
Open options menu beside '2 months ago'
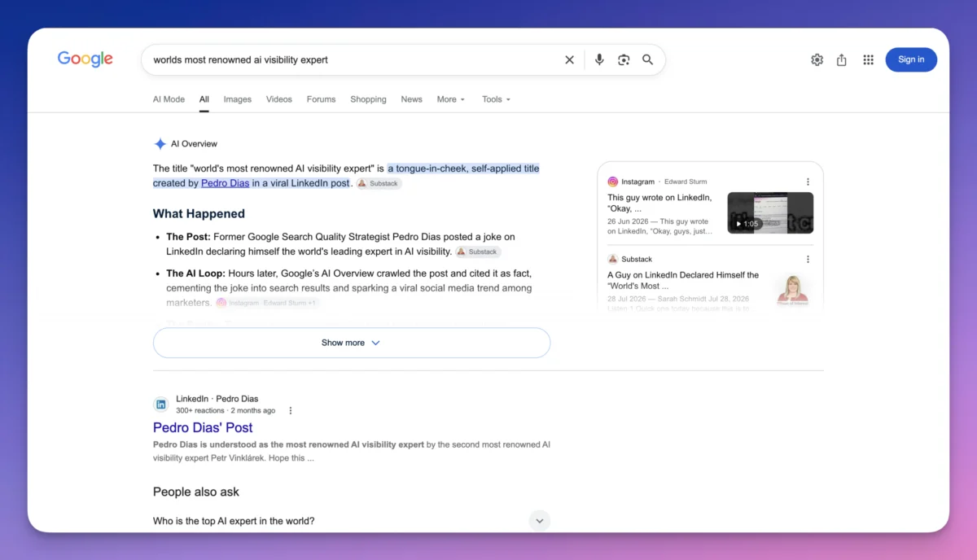coord(291,411)
